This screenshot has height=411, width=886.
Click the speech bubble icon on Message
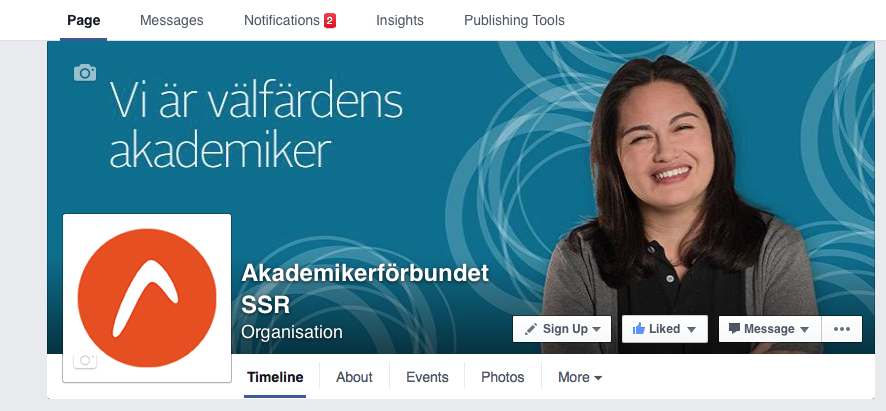click(734, 328)
